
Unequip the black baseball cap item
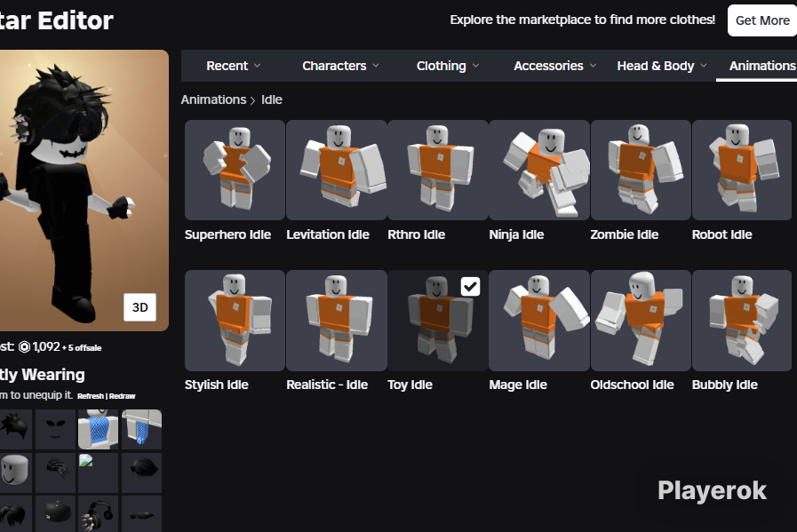(x=55, y=513)
